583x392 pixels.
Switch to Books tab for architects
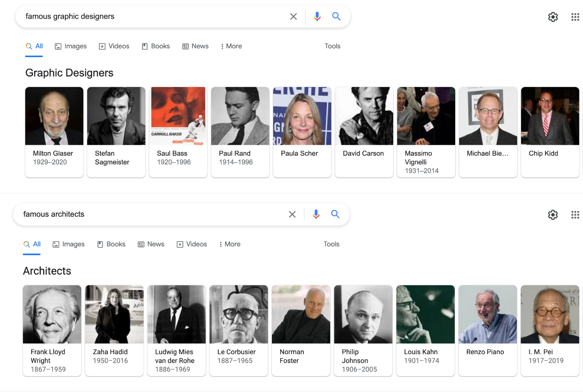(x=111, y=244)
